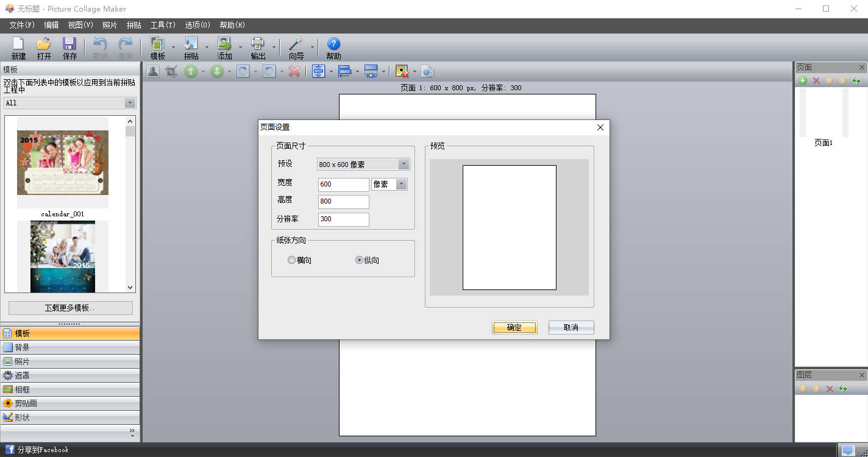Launch the Wizard wand icon

[x=296, y=44]
